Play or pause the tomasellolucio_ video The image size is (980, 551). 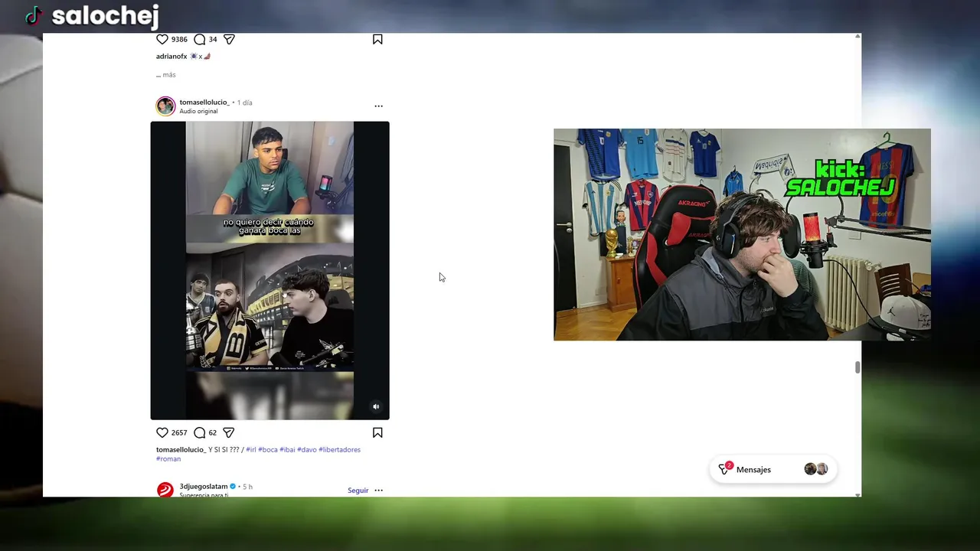[269, 270]
